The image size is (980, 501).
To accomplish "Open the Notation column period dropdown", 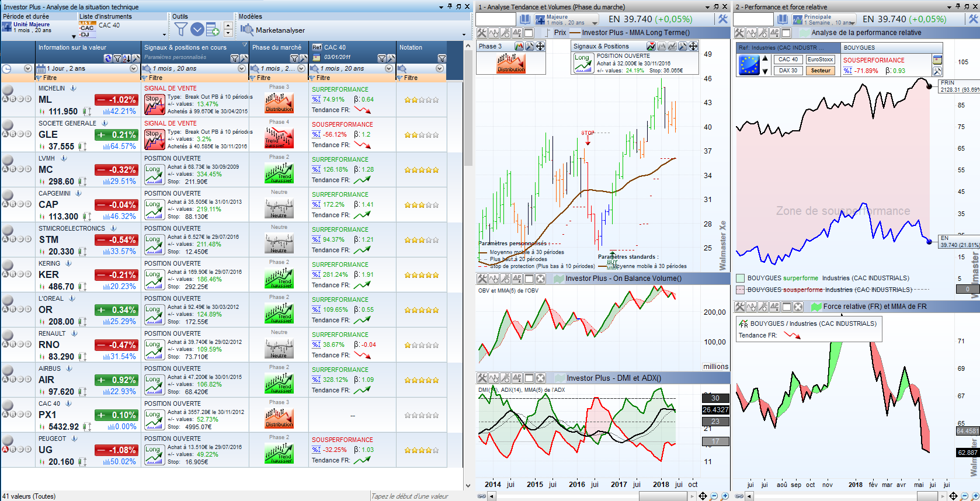I will pyautogui.click(x=439, y=68).
